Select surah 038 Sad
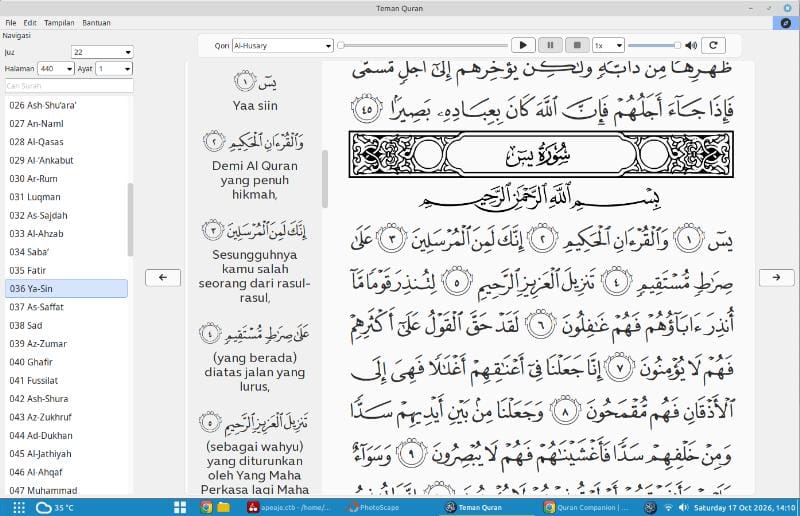The width and height of the screenshot is (800, 516). pos(66,325)
